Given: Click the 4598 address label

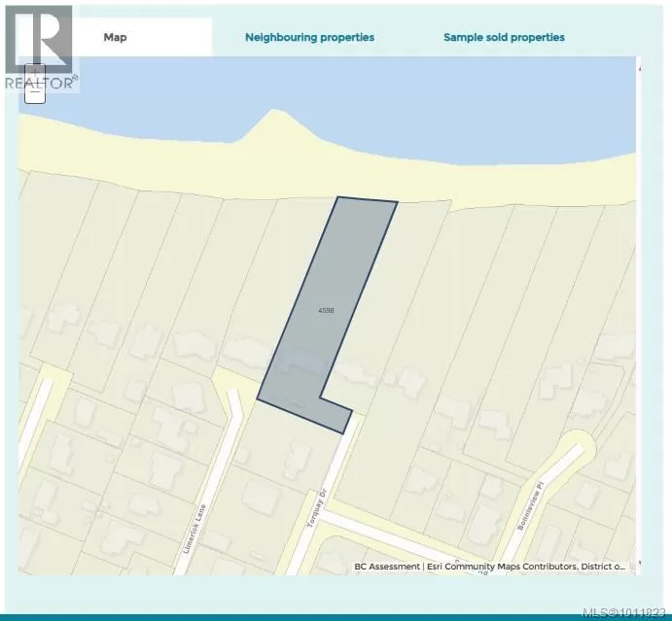Looking at the screenshot, I should pyautogui.click(x=327, y=311).
